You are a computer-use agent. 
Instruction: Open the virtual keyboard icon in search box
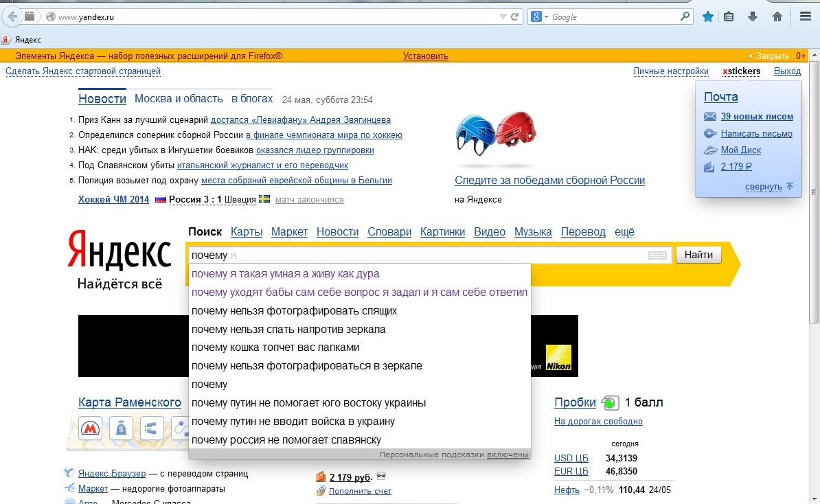pyautogui.click(x=657, y=255)
